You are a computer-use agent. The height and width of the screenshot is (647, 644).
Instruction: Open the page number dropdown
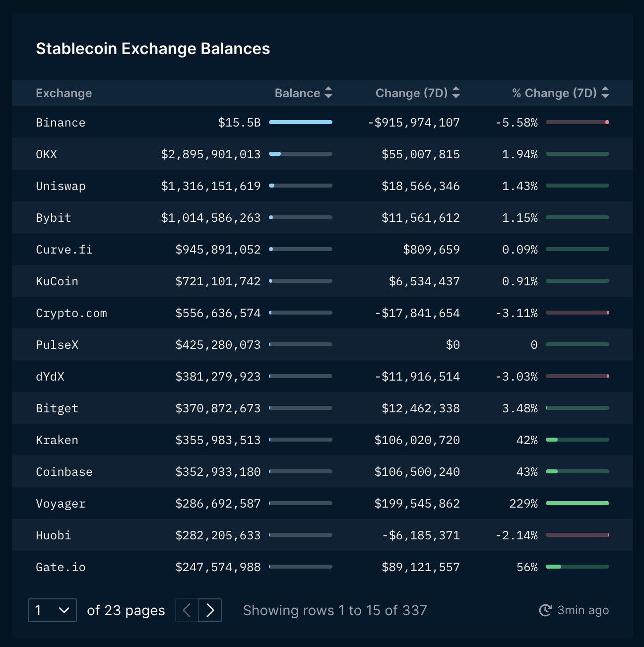52,610
